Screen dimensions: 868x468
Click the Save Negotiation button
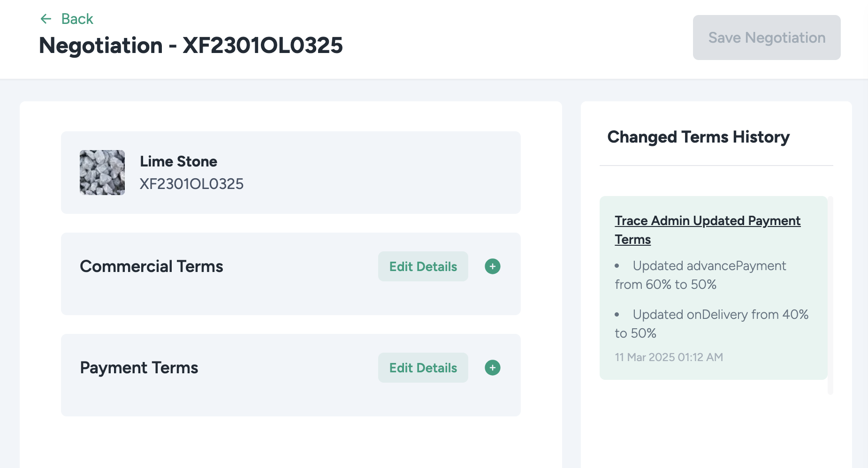[766, 38]
